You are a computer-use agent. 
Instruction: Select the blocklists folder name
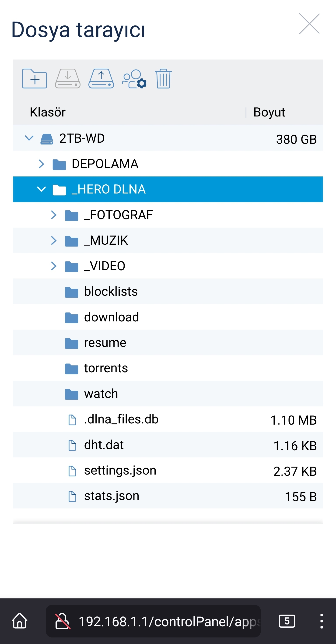tap(111, 292)
